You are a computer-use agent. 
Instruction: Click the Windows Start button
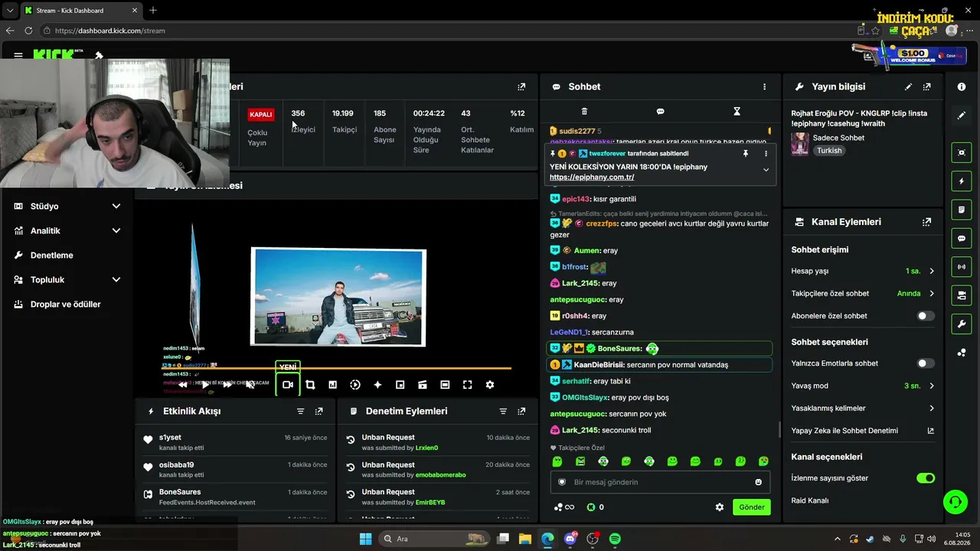pyautogui.click(x=365, y=539)
